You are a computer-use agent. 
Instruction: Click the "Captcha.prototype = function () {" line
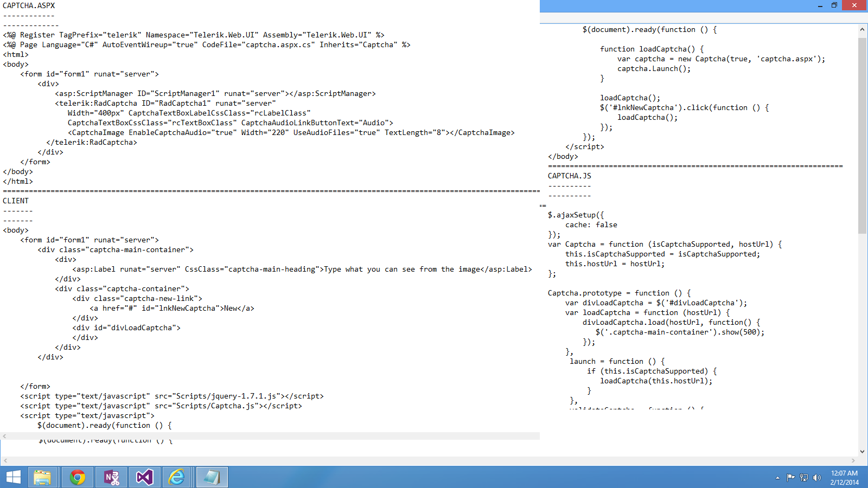(620, 293)
